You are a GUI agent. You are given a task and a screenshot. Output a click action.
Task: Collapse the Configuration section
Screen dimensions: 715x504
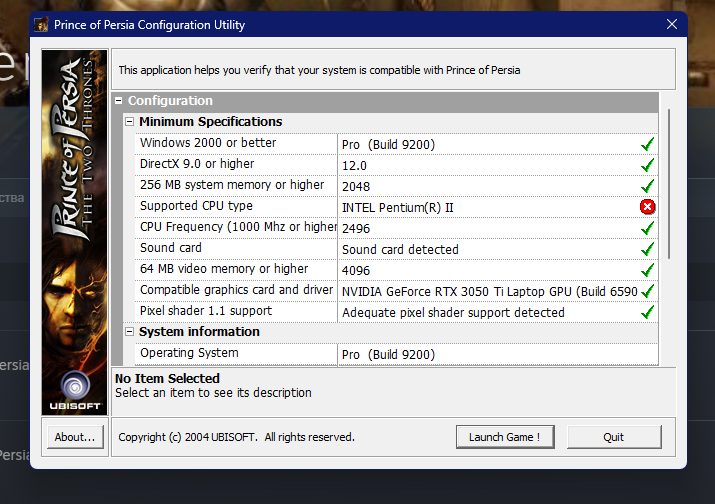tap(119, 100)
